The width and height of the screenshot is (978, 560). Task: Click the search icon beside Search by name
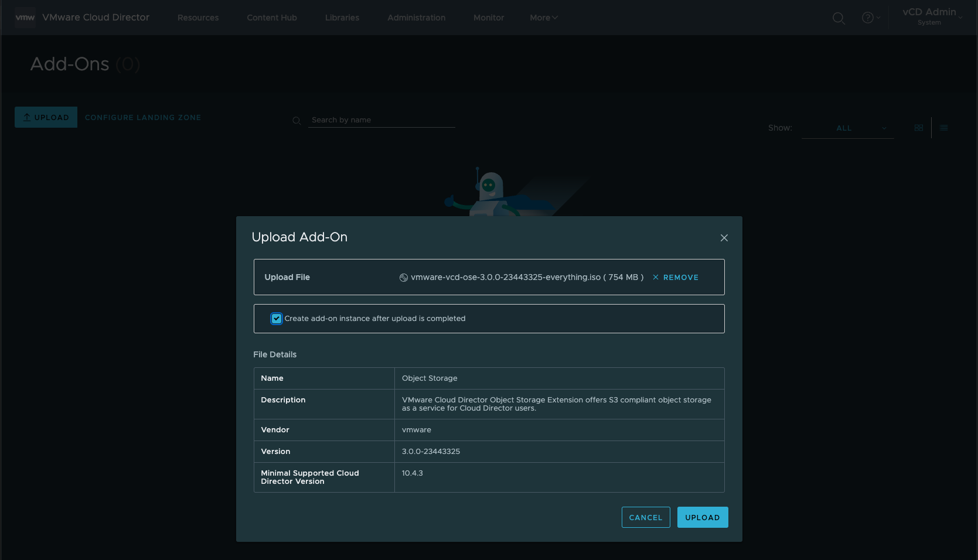(x=297, y=121)
